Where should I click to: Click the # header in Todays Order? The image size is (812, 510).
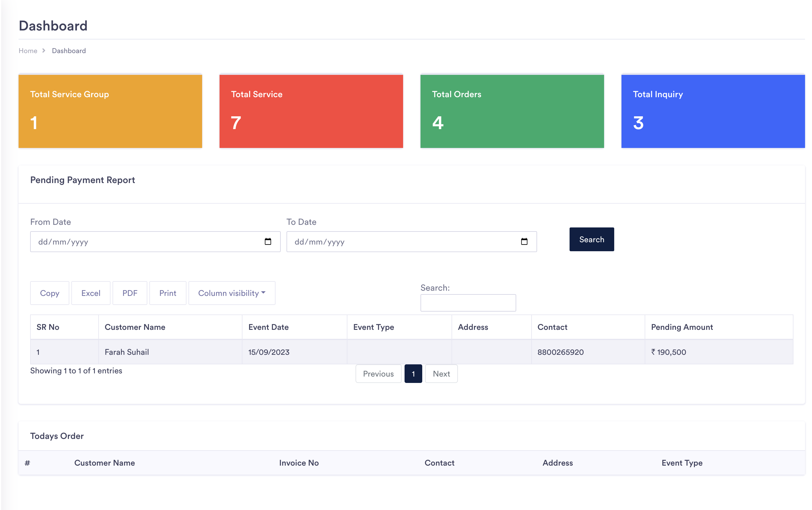(x=27, y=462)
